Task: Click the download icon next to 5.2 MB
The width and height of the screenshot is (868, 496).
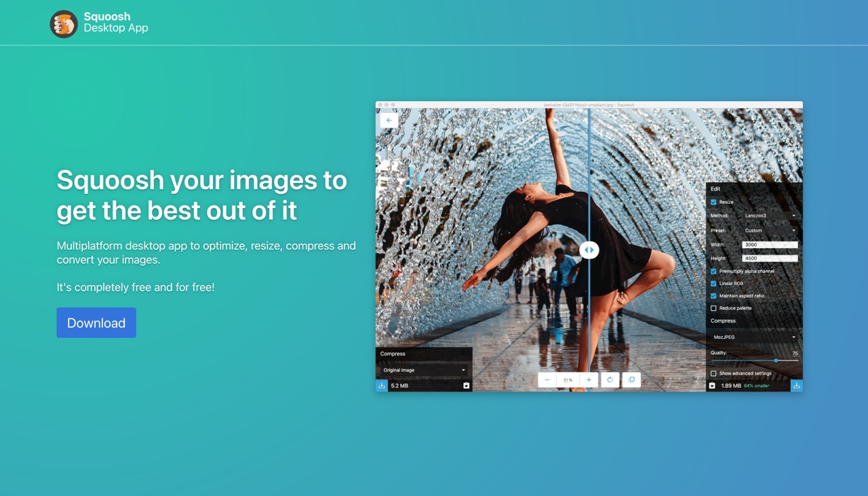Action: tap(382, 386)
